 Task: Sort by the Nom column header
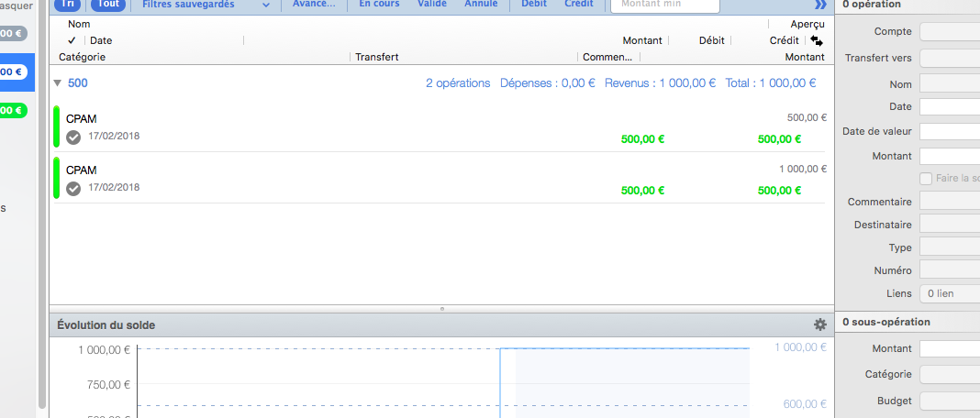tap(80, 25)
